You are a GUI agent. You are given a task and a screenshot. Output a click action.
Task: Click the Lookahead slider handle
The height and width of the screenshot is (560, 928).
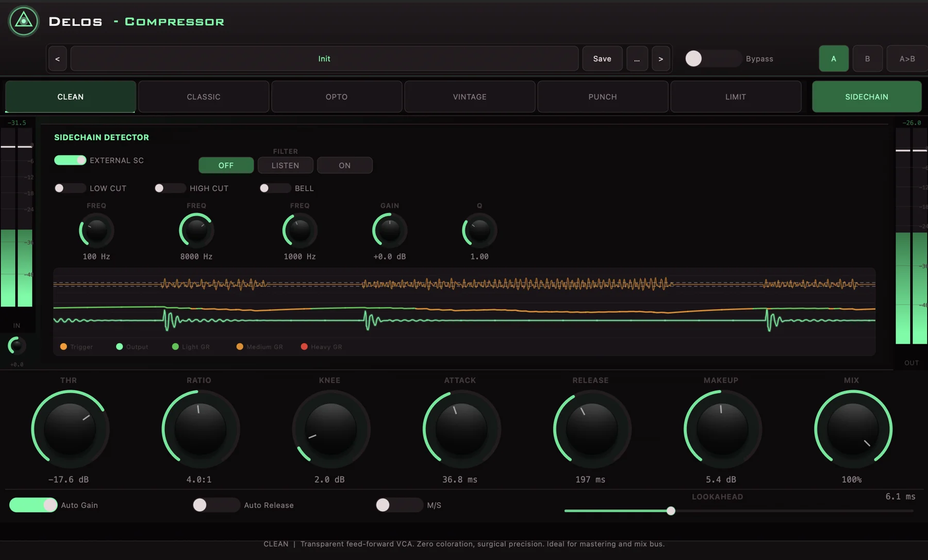tap(671, 511)
